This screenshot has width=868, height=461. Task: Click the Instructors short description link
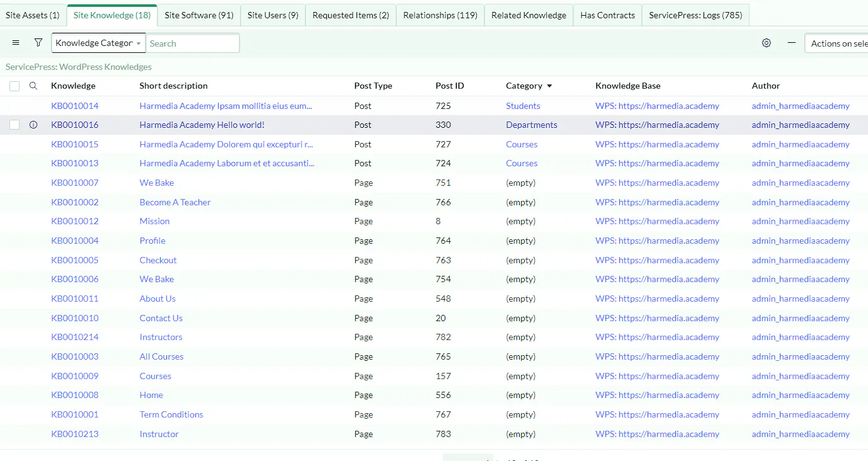coord(161,337)
